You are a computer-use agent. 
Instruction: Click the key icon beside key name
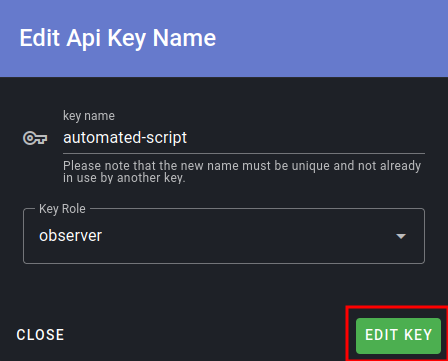(35, 138)
